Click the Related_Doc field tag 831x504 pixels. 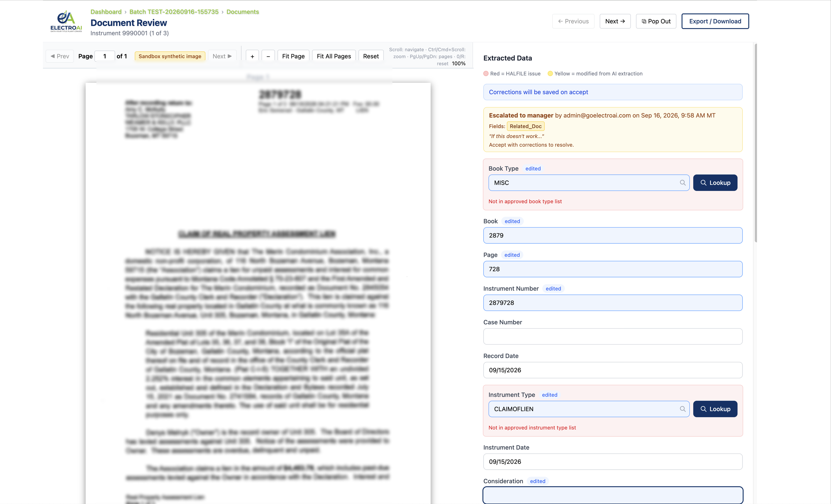click(525, 126)
